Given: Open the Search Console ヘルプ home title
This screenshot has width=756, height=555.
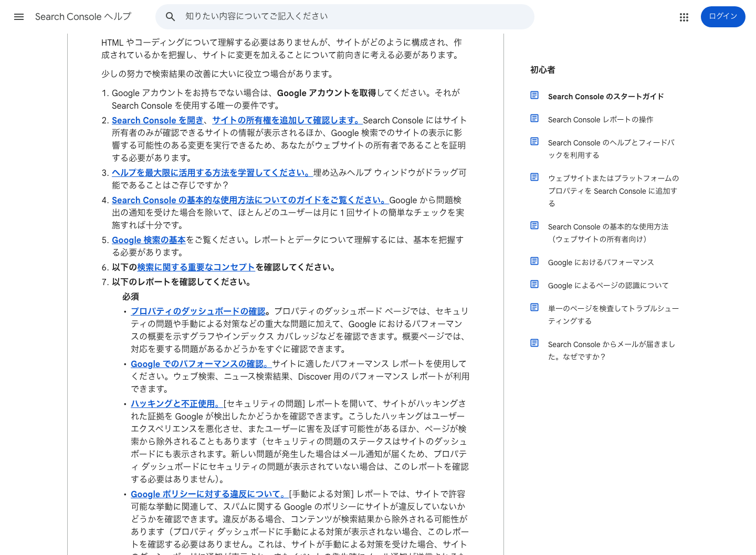Looking at the screenshot, I should pos(83,17).
